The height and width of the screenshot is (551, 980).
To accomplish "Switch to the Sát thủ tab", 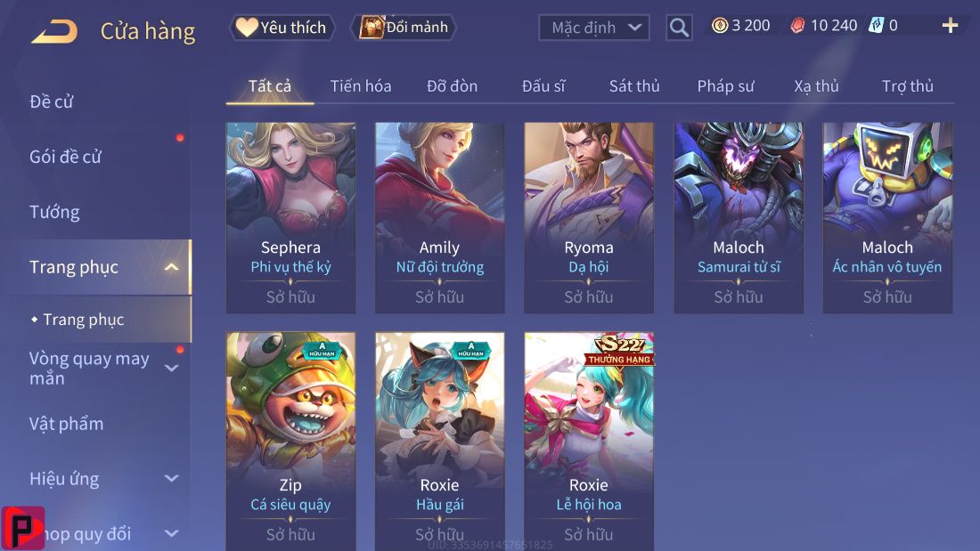I will coord(634,86).
